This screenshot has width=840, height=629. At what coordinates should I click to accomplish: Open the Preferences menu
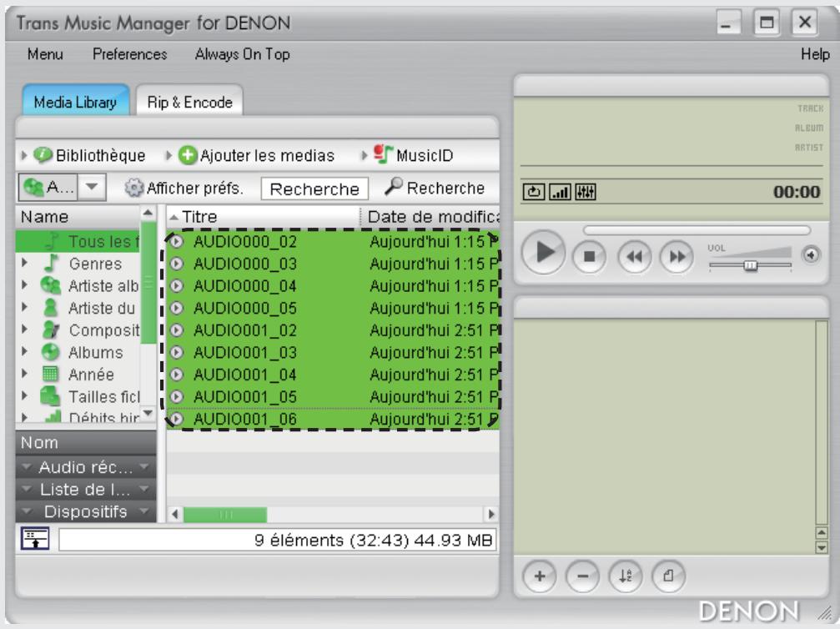129,54
